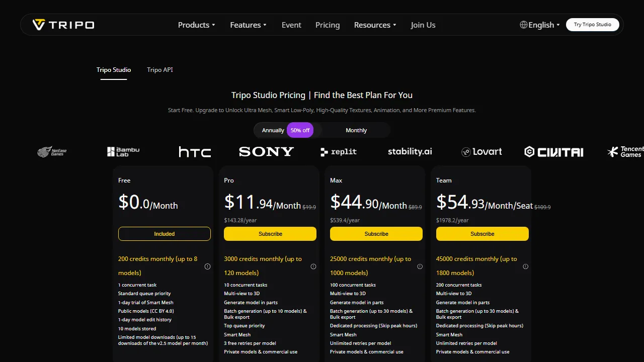The width and height of the screenshot is (644, 362).
Task: Click '10 models stored' text
Action: pyautogui.click(x=137, y=329)
